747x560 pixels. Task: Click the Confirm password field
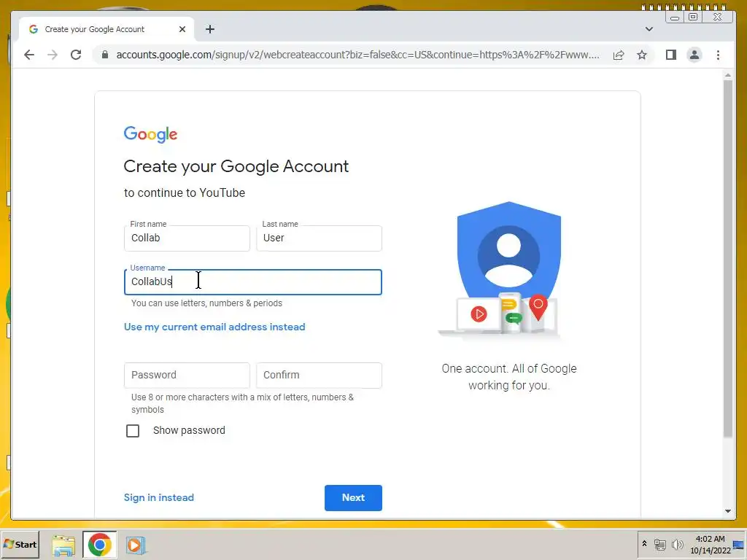(x=319, y=376)
